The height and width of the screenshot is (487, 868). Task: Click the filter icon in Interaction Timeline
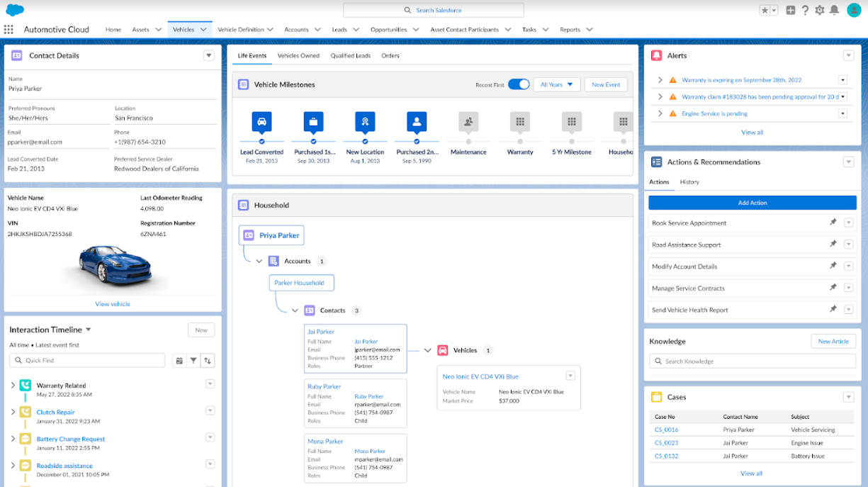coord(193,361)
